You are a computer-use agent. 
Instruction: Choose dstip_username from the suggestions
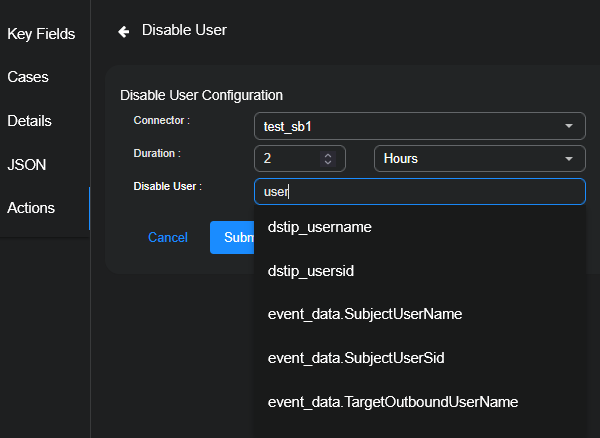pos(320,227)
